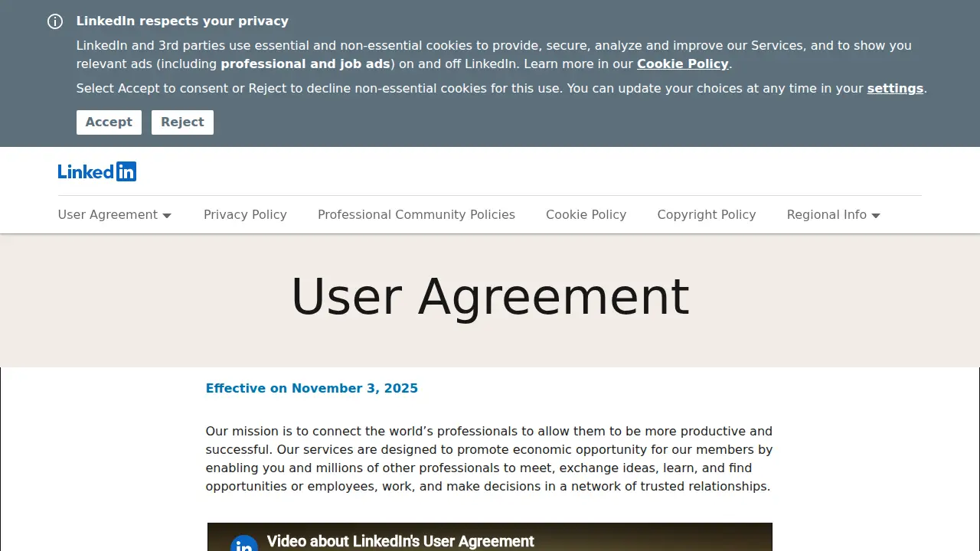Click the Effective on November 3, 2025 text
Screen dimensions: 980x551
point(312,389)
